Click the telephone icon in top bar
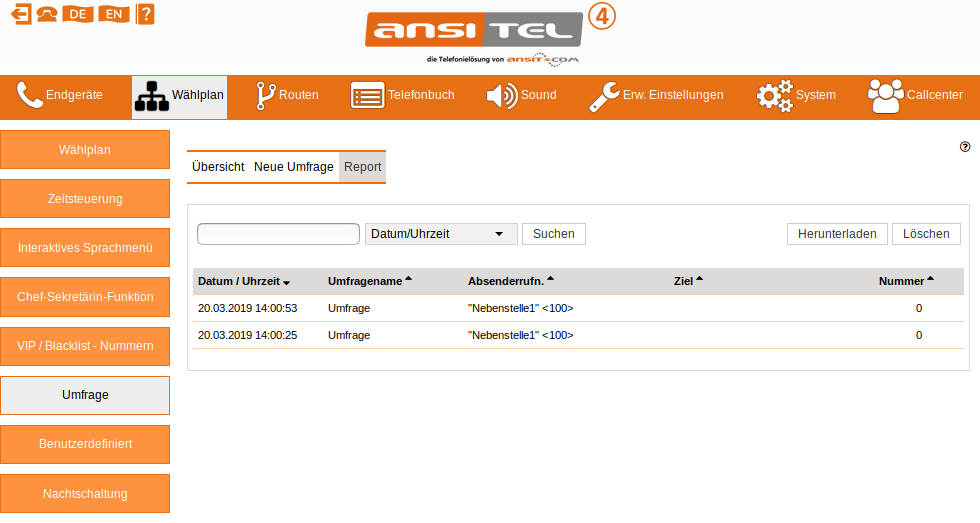 point(46,14)
